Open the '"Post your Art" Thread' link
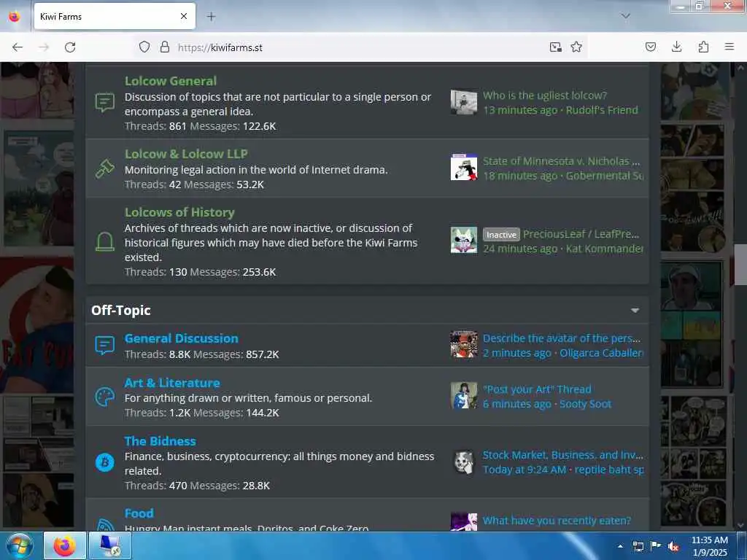The height and width of the screenshot is (560, 747). tap(537, 389)
